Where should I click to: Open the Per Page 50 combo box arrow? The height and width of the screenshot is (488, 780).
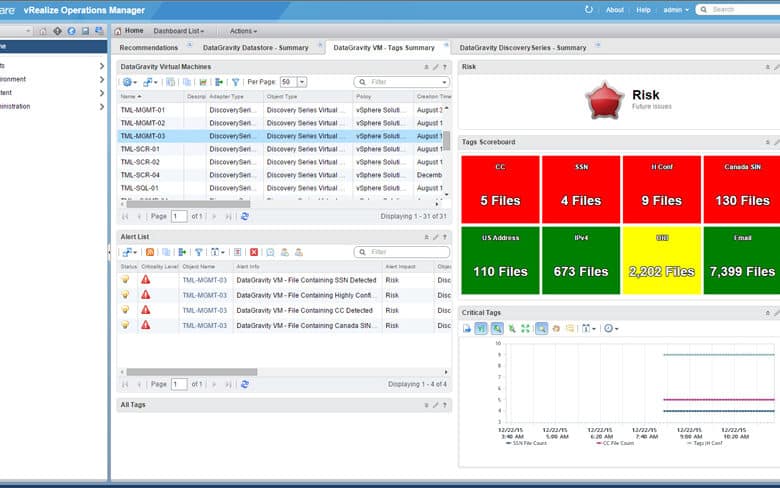302,82
